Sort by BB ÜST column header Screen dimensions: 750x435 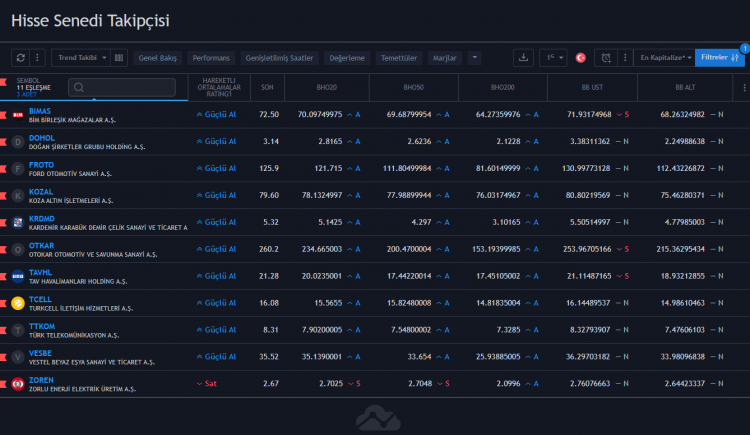592,88
